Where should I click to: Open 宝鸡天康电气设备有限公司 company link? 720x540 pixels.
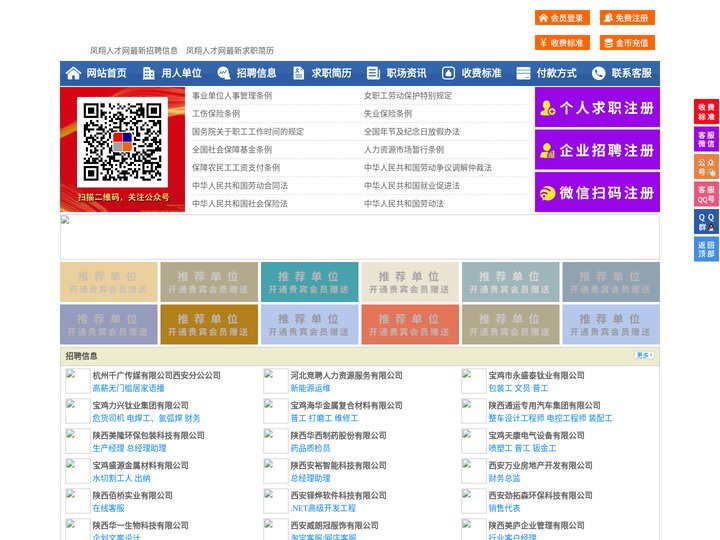pos(536,435)
